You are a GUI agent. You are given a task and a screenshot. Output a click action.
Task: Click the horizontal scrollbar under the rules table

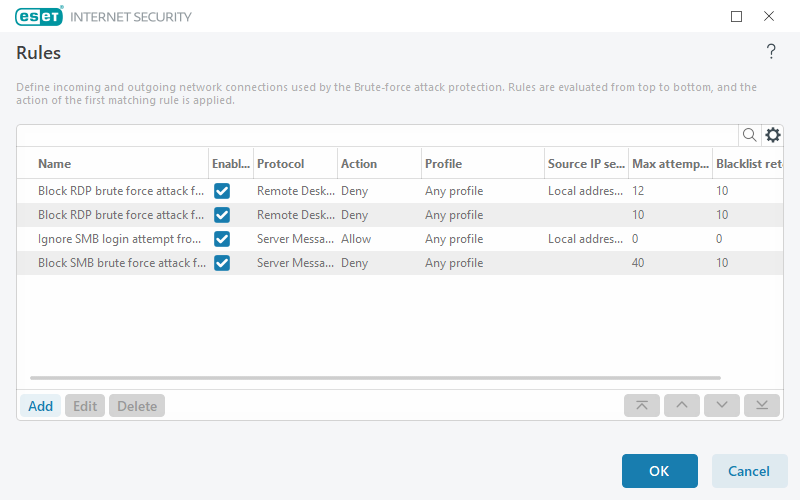tap(375, 378)
